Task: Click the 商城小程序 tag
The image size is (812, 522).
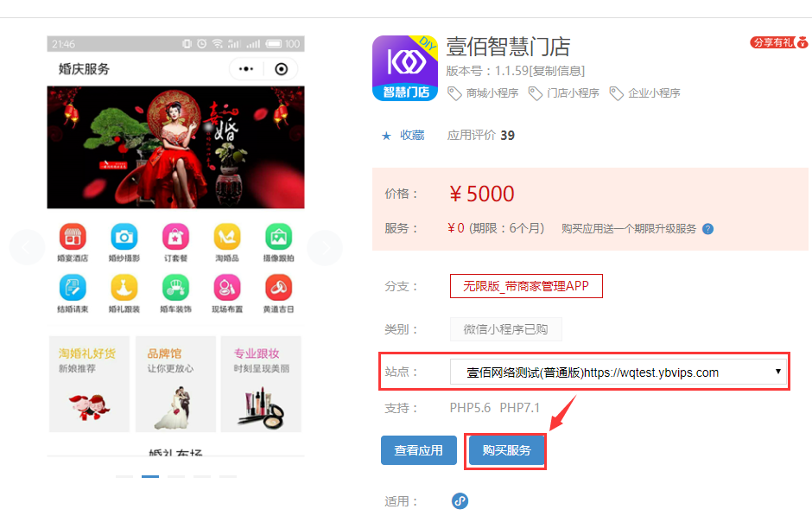Action: tap(483, 93)
